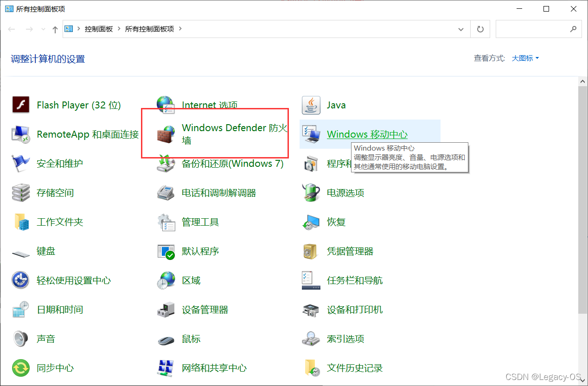588x386 pixels.
Task: Click the 索引选项 magnifier icon
Action: point(311,339)
